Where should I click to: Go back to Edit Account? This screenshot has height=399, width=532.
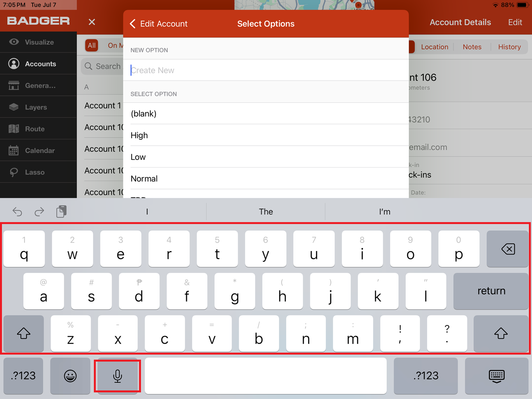coord(159,24)
